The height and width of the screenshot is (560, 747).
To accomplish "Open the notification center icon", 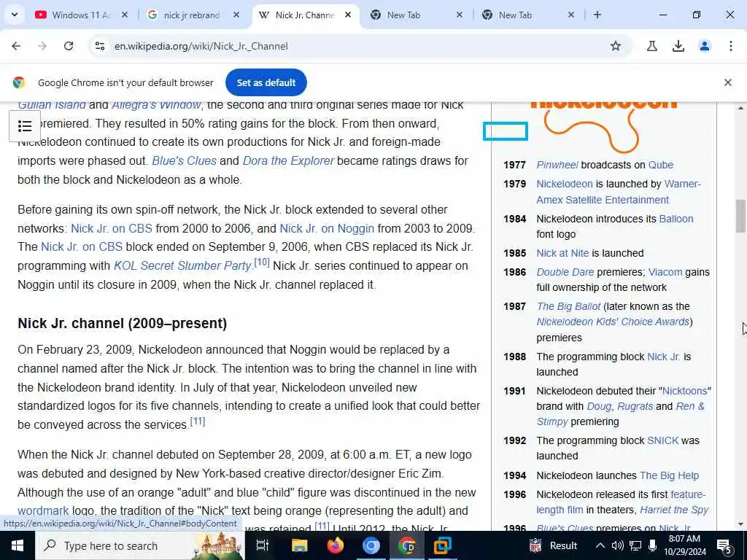I will [724, 546].
